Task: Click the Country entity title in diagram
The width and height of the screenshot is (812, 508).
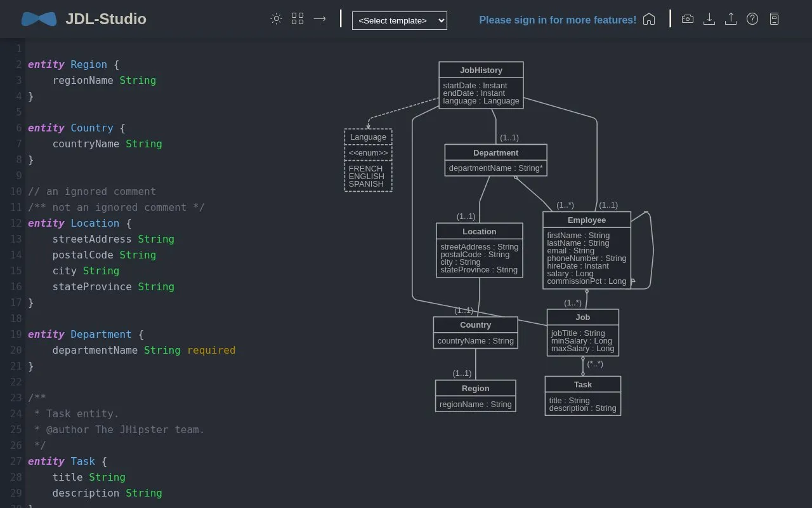Action: 476,324
